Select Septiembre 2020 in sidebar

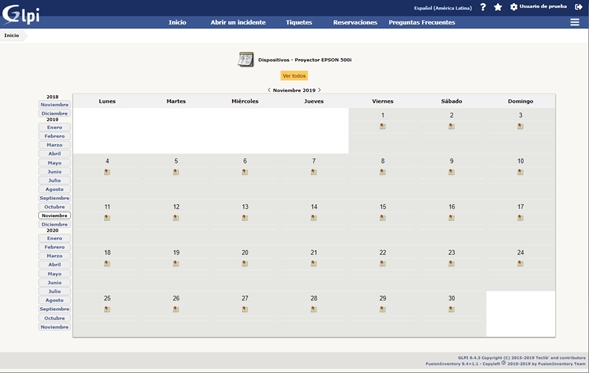[54, 309]
